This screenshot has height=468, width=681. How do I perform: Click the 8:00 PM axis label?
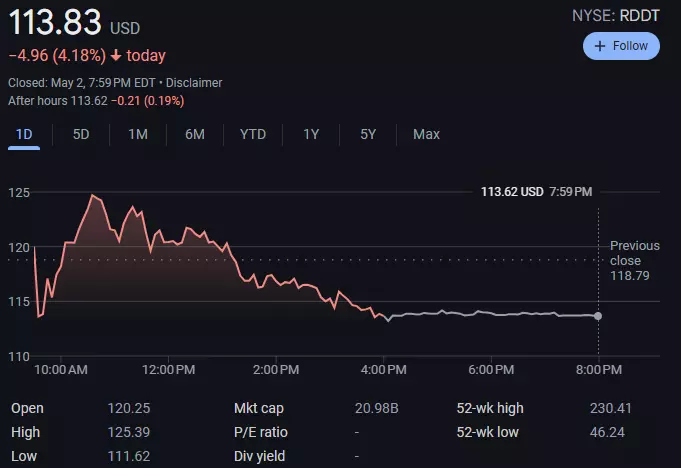(598, 370)
